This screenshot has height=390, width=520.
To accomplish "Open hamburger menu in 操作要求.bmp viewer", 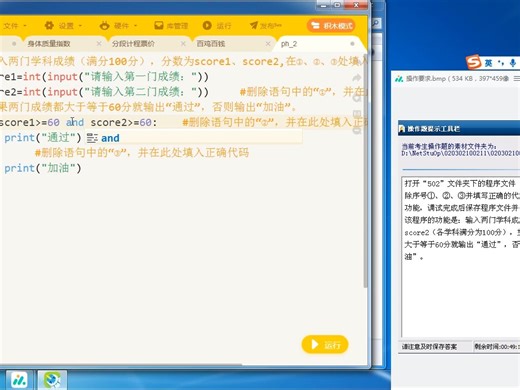I will click(x=516, y=79).
